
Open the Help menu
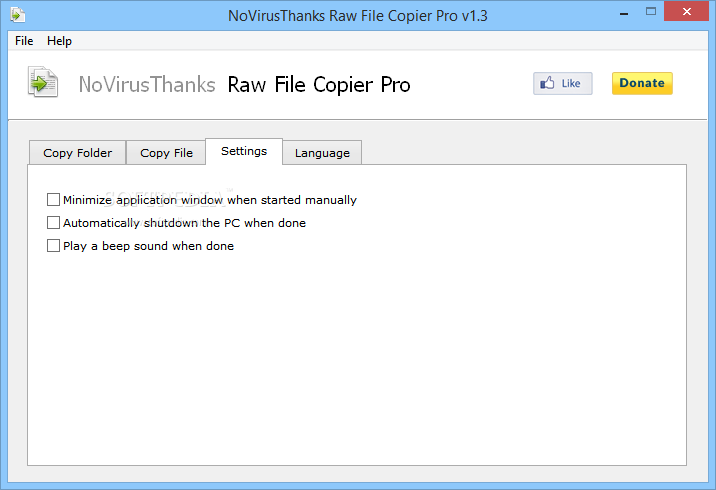pyautogui.click(x=59, y=41)
